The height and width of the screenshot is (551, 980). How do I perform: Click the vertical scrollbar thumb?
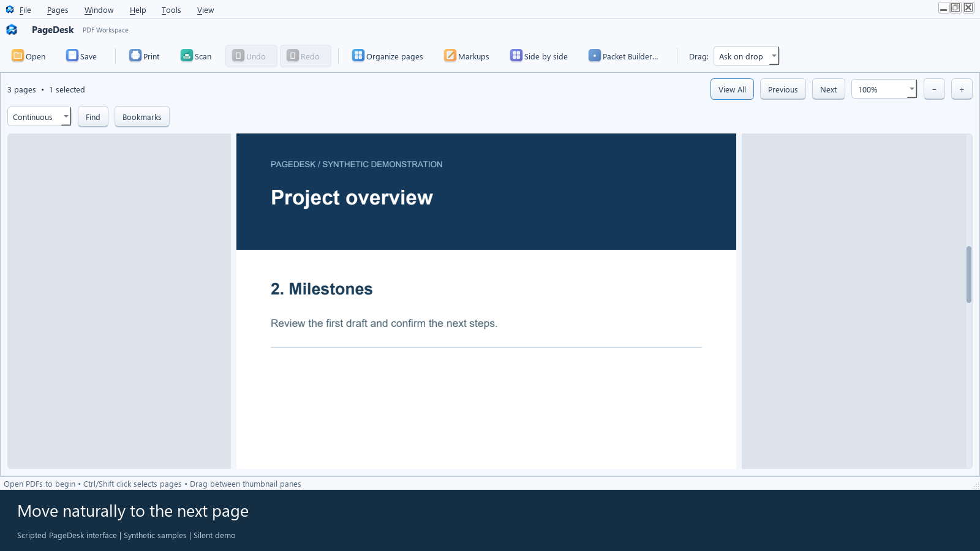coord(969,274)
